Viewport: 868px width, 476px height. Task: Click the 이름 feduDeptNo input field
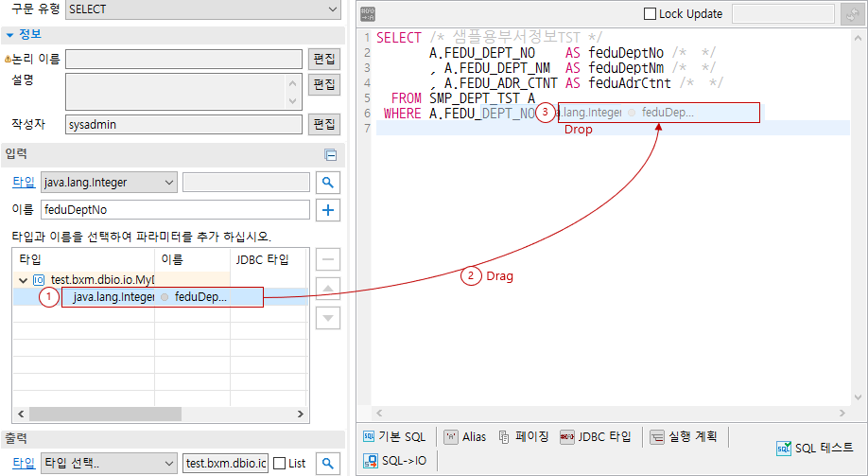point(175,210)
